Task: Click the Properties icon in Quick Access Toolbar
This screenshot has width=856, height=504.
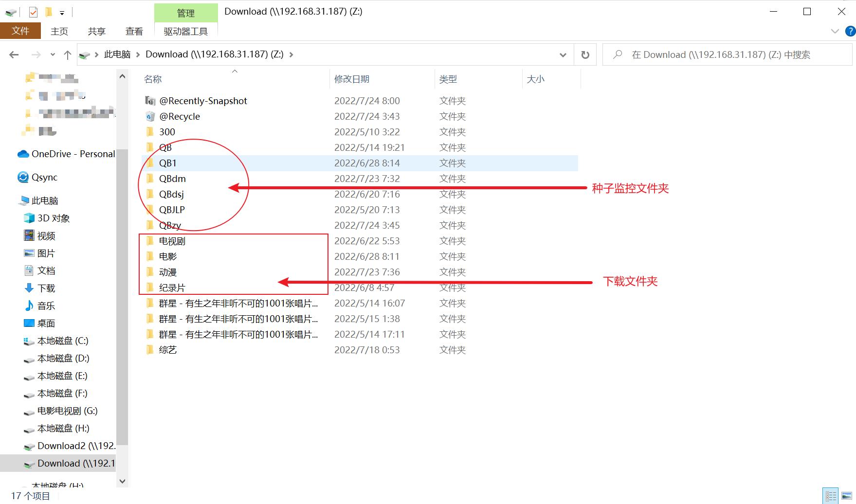Action: [x=32, y=11]
